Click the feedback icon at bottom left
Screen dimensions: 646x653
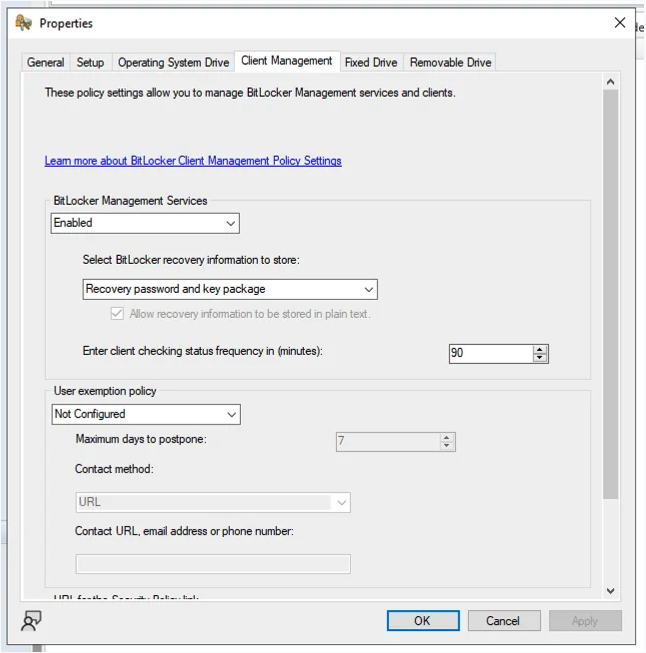[x=31, y=621]
